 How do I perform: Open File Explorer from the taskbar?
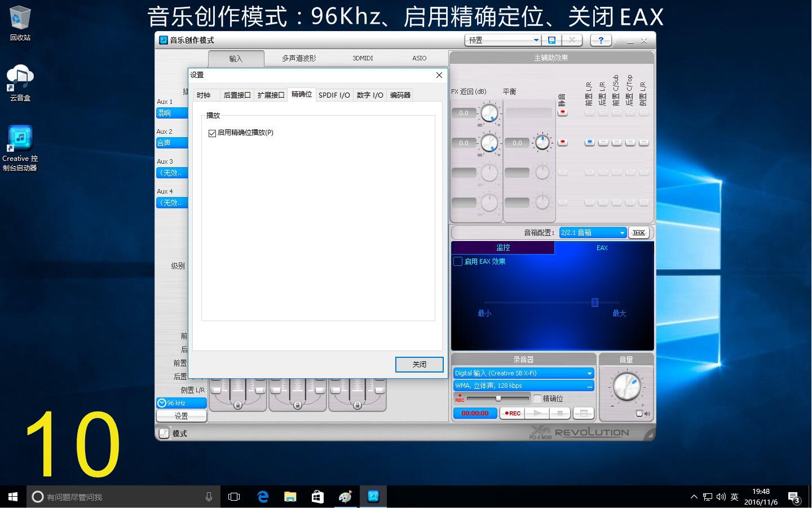click(290, 497)
